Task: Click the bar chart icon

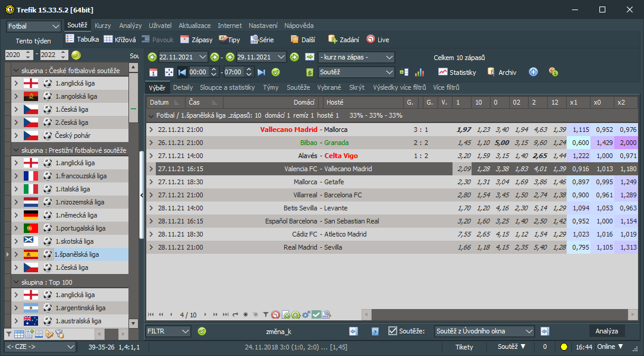Action: pyautogui.click(x=419, y=73)
